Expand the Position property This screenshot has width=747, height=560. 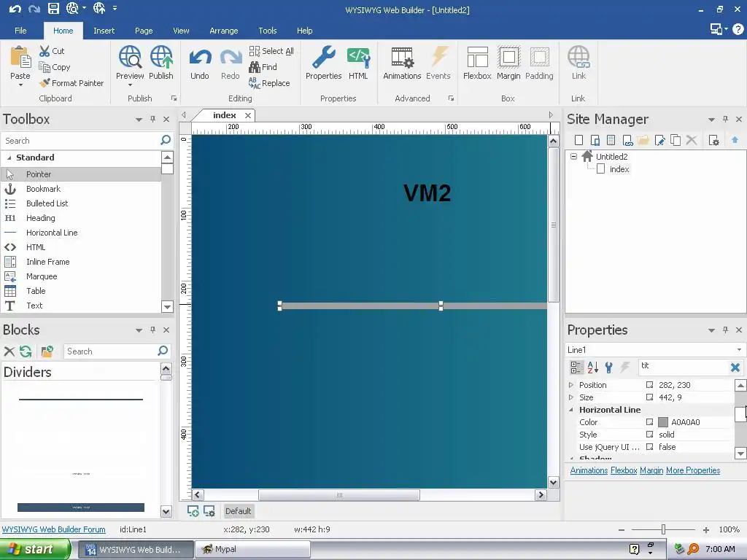[571, 385]
